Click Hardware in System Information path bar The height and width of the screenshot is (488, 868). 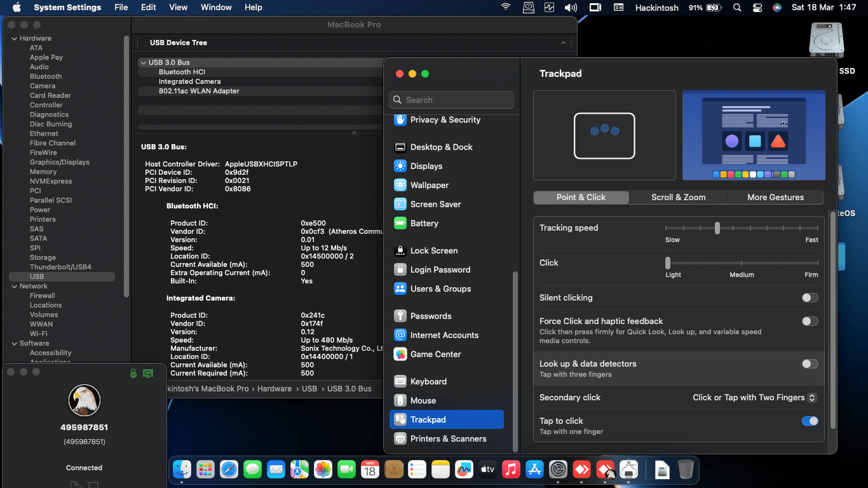coord(275,388)
